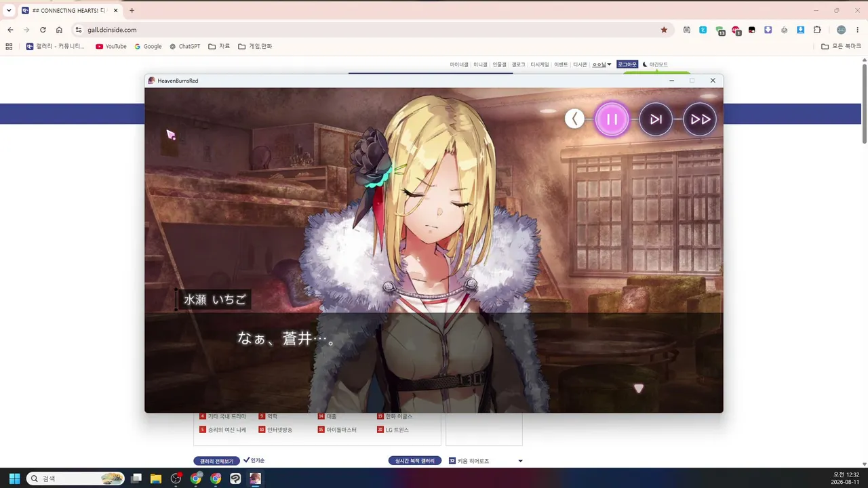Open 인물갤 in the site menu
The height and width of the screenshot is (488, 868).
click(x=499, y=64)
